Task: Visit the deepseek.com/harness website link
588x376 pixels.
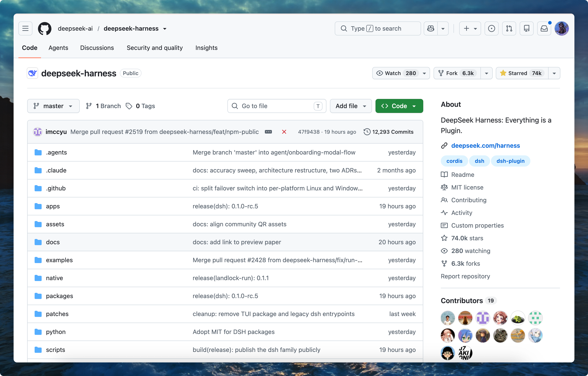Action: [485, 146]
